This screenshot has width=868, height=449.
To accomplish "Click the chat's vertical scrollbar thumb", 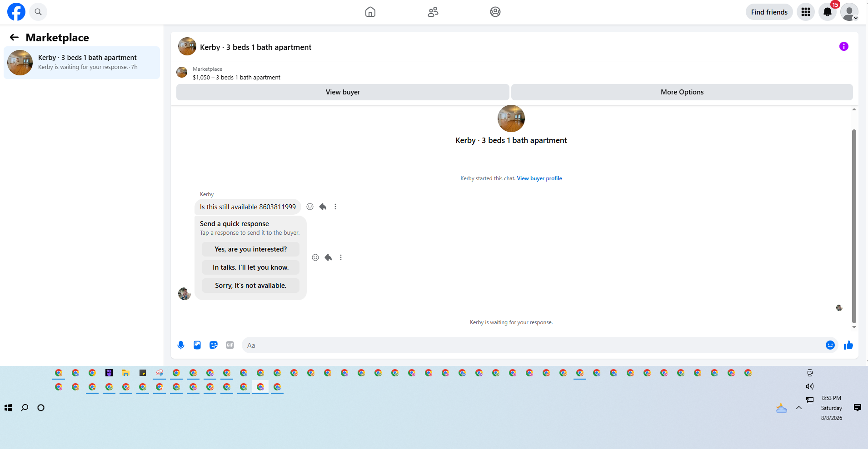I will 854,226.
